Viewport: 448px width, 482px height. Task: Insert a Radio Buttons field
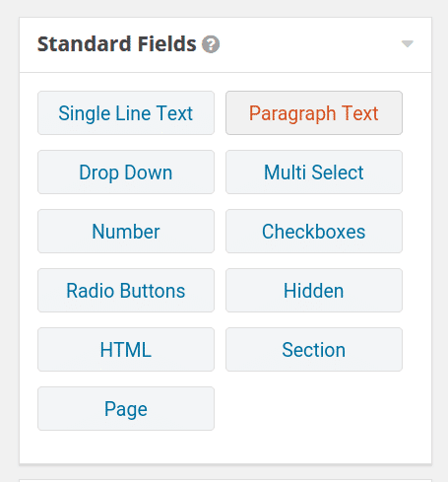(126, 291)
